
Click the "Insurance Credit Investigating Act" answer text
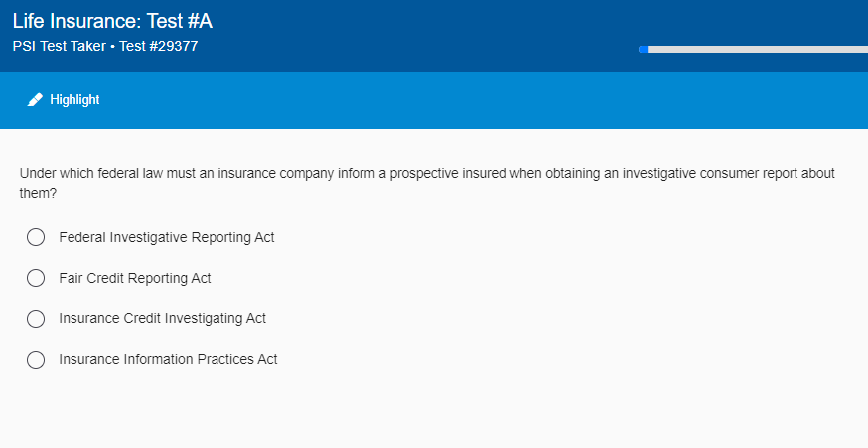(x=162, y=319)
